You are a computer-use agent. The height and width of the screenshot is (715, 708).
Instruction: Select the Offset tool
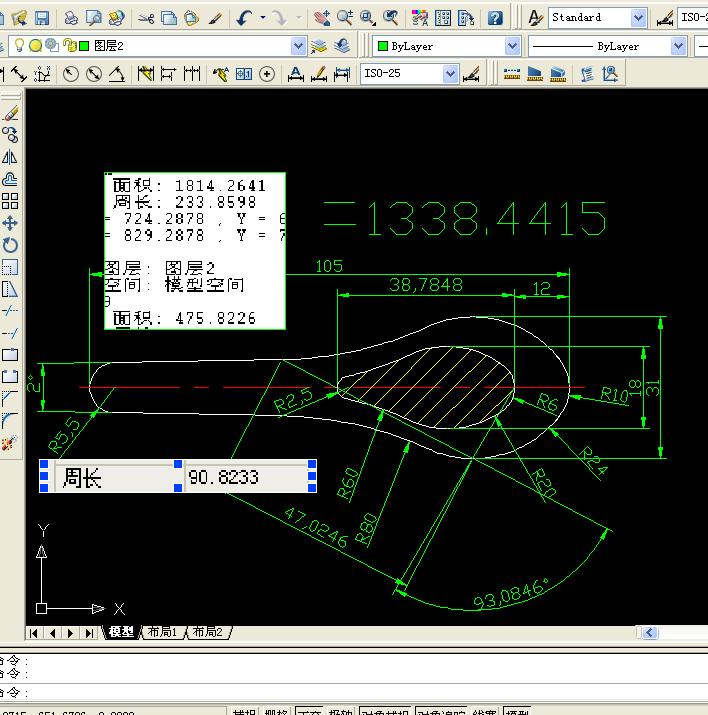coord(10,179)
